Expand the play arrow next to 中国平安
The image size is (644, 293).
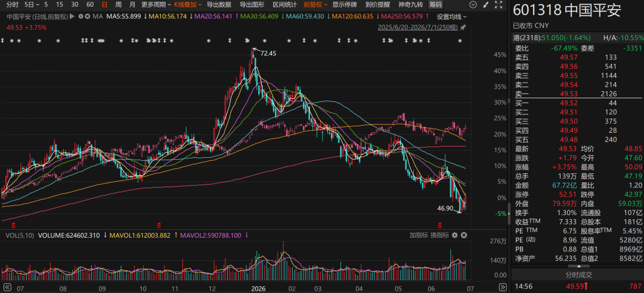coord(72,17)
